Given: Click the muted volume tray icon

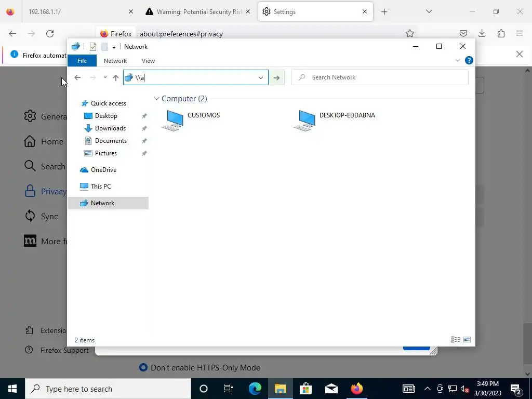Looking at the screenshot, I should (x=464, y=389).
